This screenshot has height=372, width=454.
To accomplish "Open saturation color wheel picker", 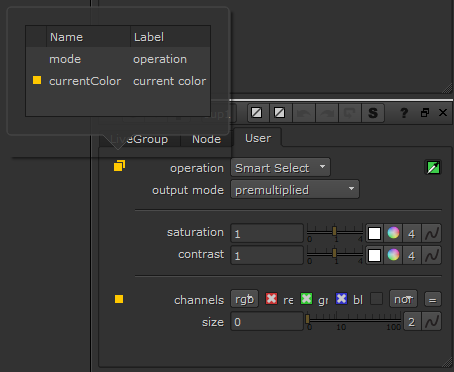I will [x=393, y=233].
